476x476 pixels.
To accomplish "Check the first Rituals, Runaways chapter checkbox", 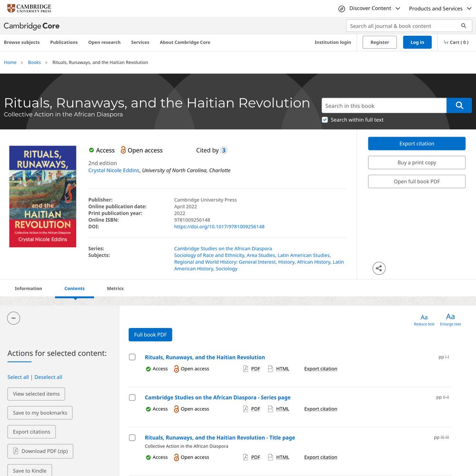I will click(x=132, y=357).
